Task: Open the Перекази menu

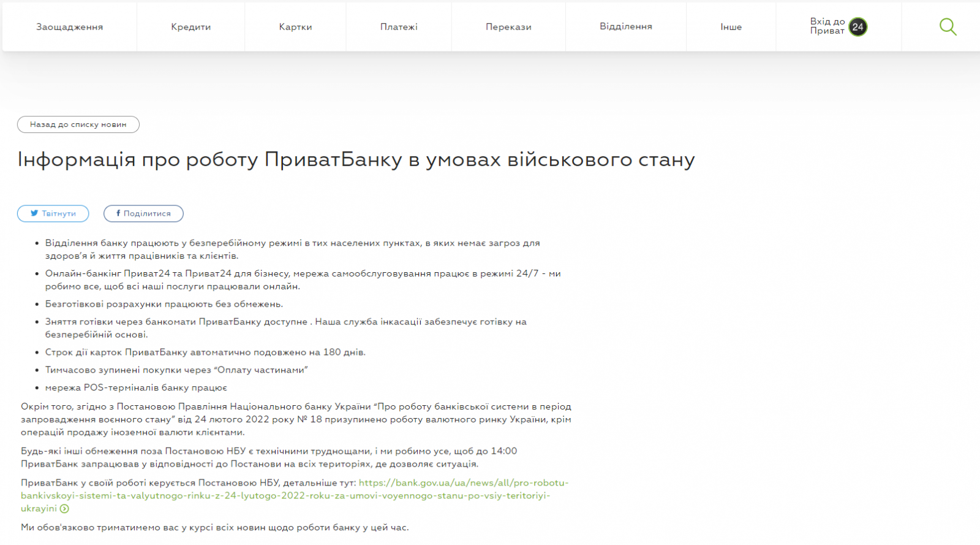Action: (508, 26)
